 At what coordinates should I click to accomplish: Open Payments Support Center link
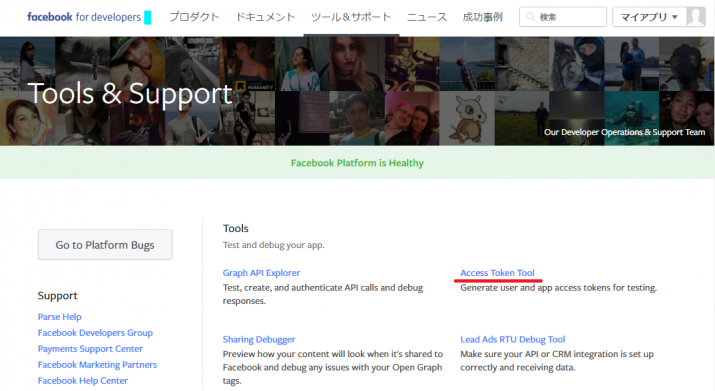90,349
